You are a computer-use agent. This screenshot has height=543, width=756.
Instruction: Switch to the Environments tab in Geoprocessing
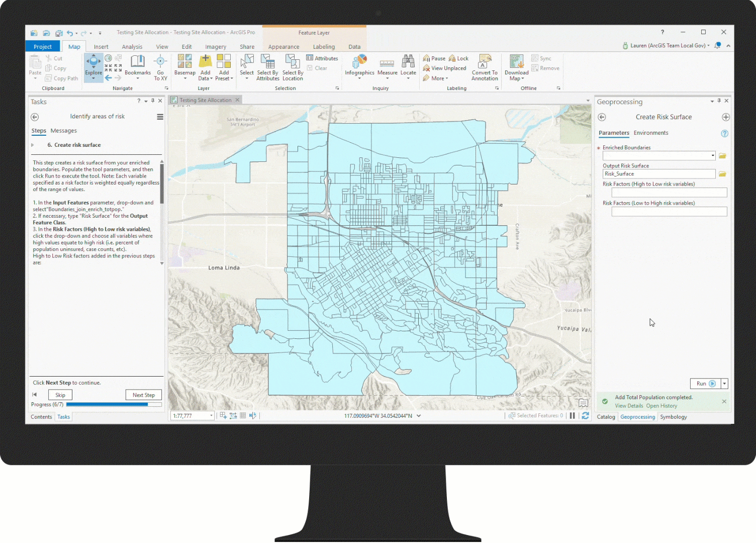tap(651, 133)
